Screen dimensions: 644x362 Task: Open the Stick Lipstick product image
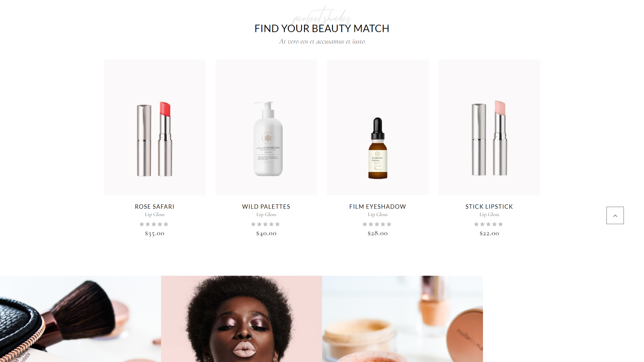pos(489,127)
